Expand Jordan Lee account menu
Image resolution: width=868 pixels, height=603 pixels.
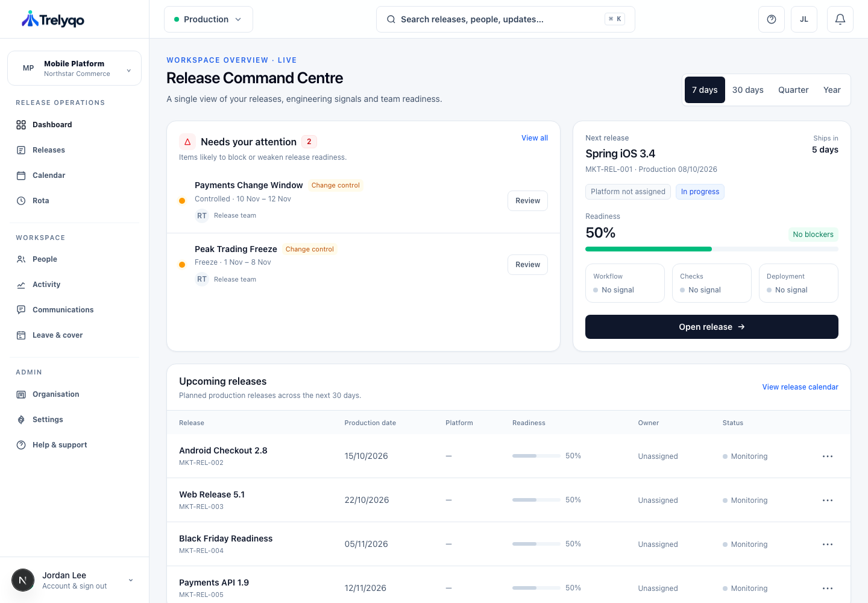75,580
